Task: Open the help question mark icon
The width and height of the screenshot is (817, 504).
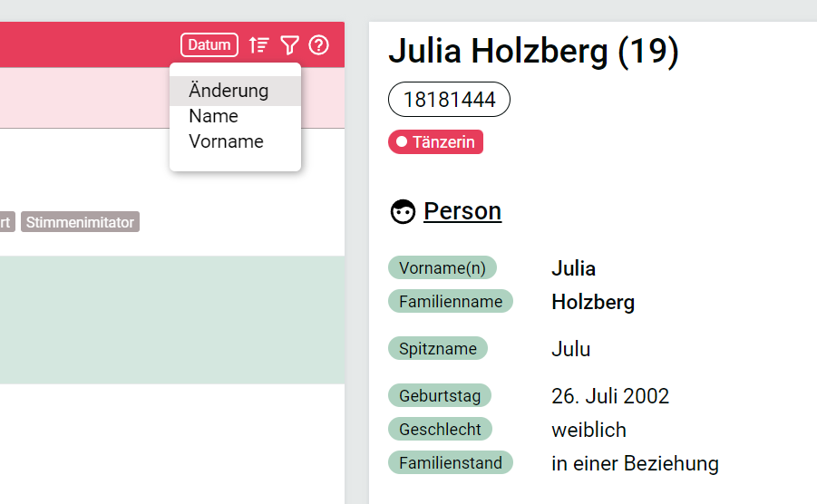Action: pyautogui.click(x=319, y=45)
